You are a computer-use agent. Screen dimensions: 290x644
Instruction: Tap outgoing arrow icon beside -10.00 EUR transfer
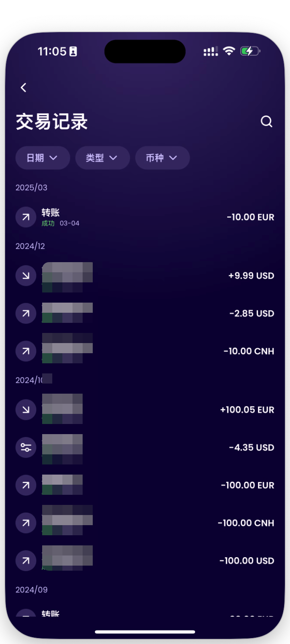(26, 217)
